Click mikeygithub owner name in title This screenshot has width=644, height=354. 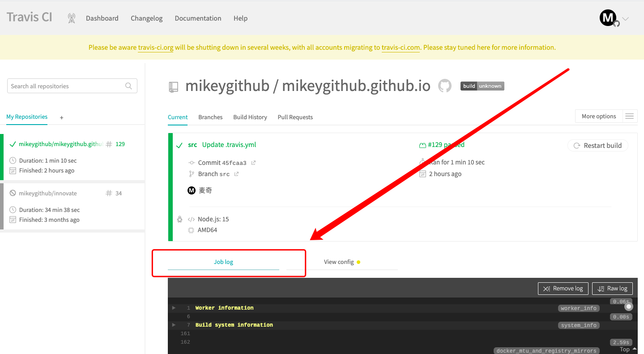[x=227, y=86]
